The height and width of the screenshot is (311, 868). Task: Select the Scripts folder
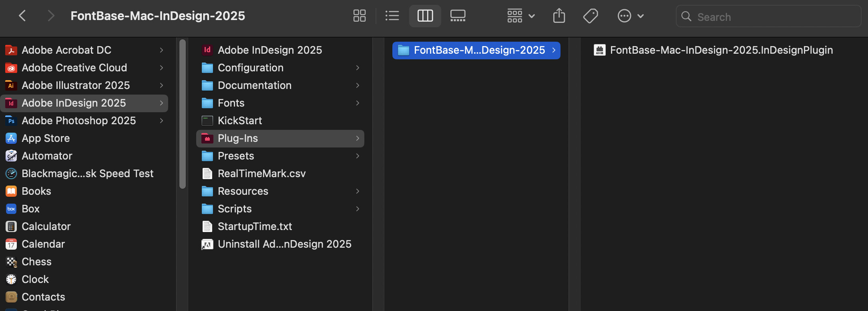point(280,209)
